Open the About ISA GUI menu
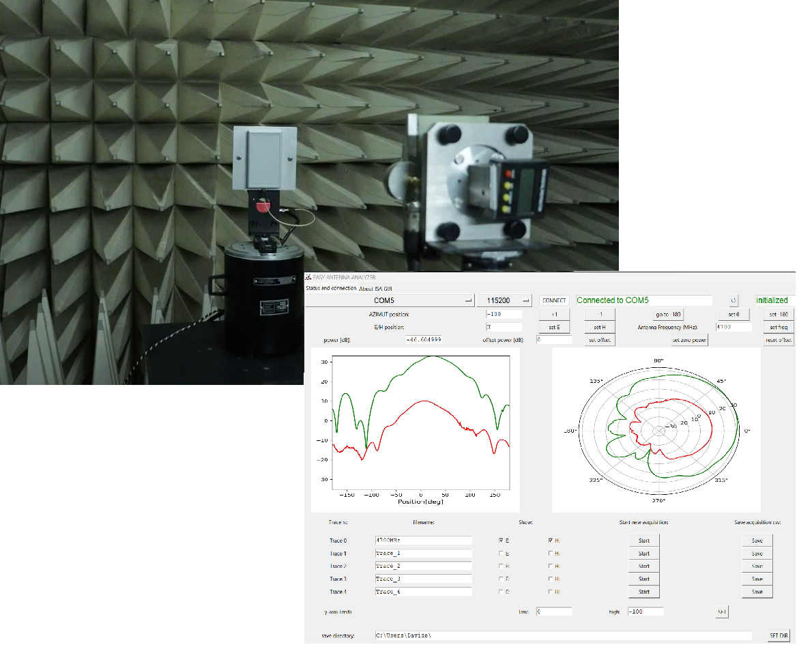 click(x=375, y=289)
